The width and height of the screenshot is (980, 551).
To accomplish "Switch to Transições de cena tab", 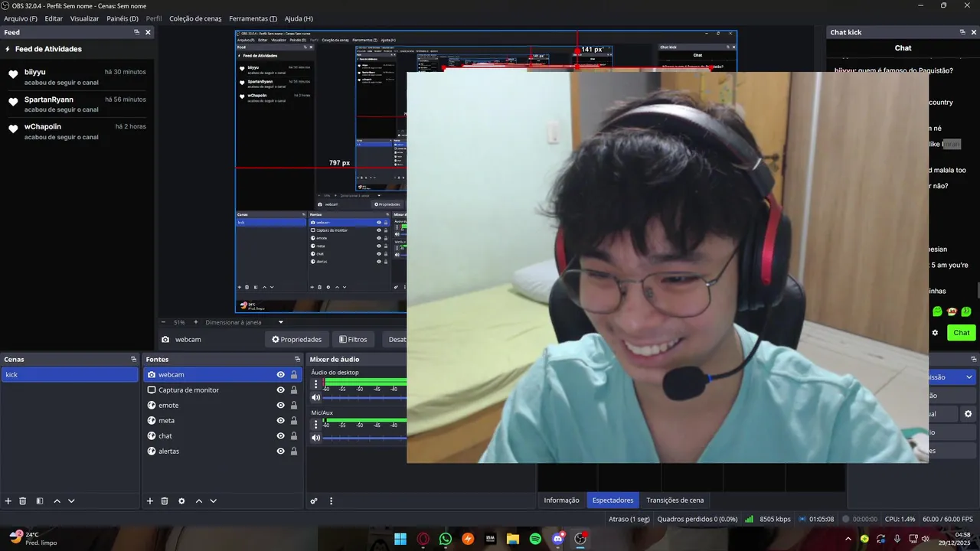I will coord(675,500).
